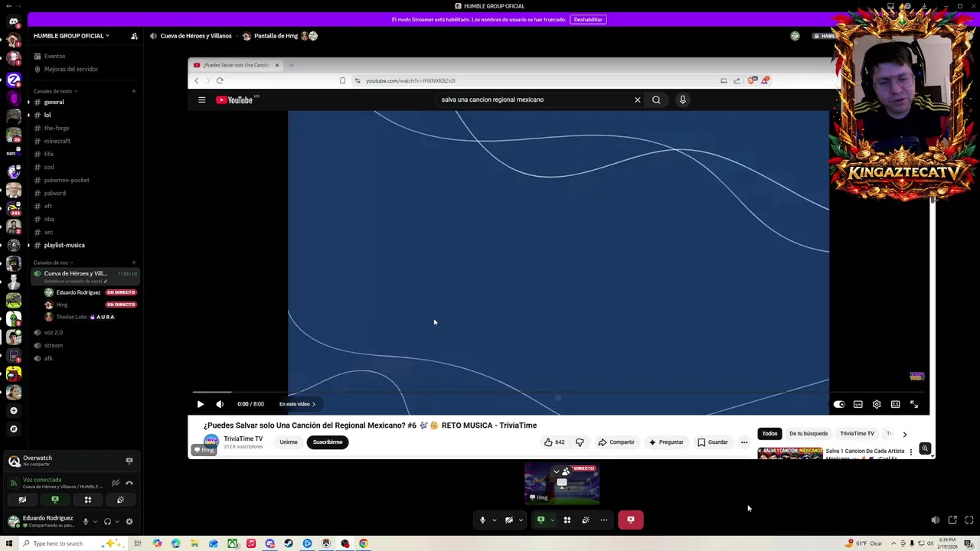Open 'En este video' chapters
The height and width of the screenshot is (551, 980).
297,404
